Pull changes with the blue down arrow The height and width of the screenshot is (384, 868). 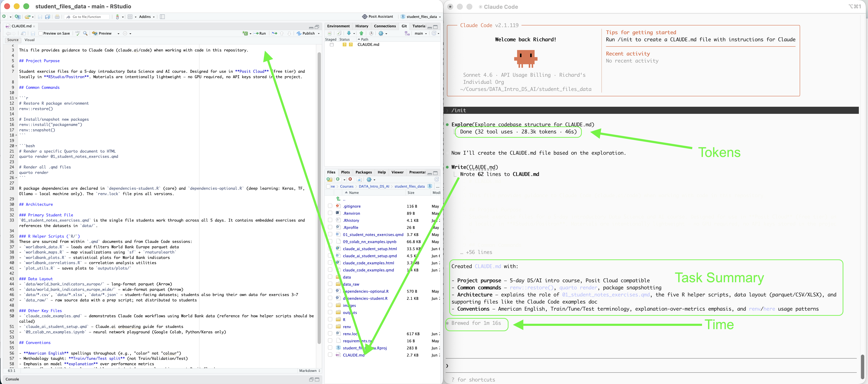(x=349, y=33)
